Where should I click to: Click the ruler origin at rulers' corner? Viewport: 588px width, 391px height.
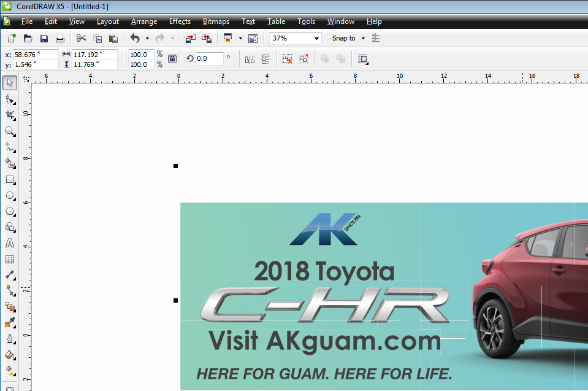(x=26, y=79)
